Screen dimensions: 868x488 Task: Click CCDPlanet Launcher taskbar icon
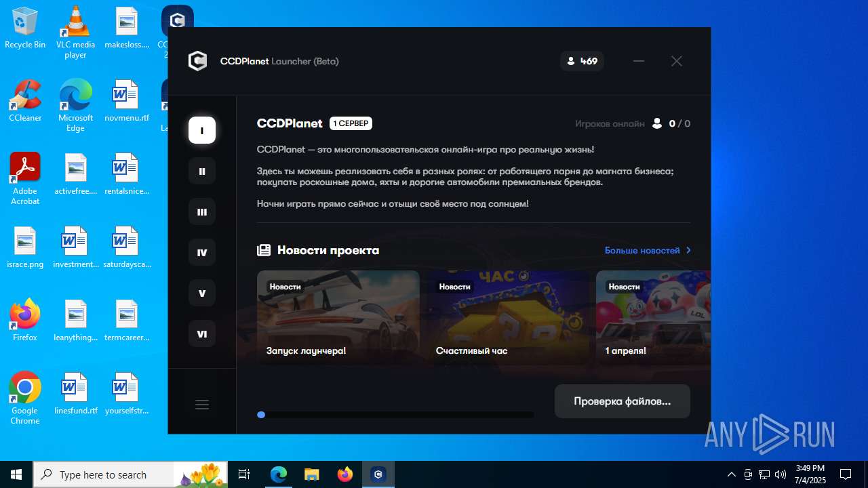pyautogui.click(x=378, y=474)
